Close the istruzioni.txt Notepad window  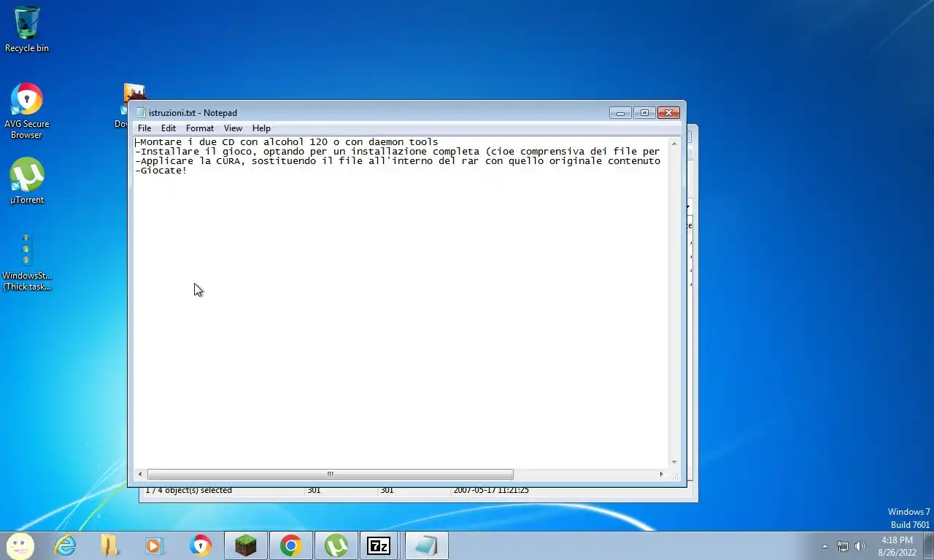[x=668, y=112]
